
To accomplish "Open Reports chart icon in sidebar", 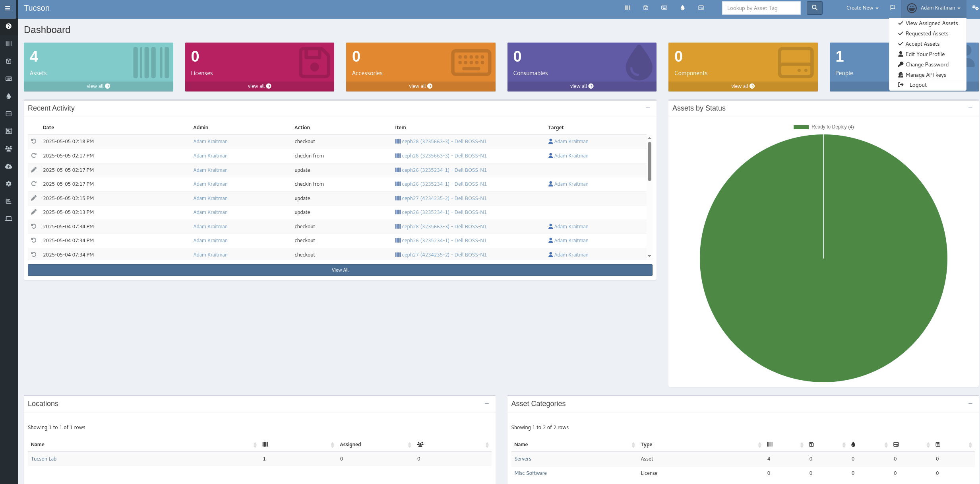I will click(x=8, y=201).
